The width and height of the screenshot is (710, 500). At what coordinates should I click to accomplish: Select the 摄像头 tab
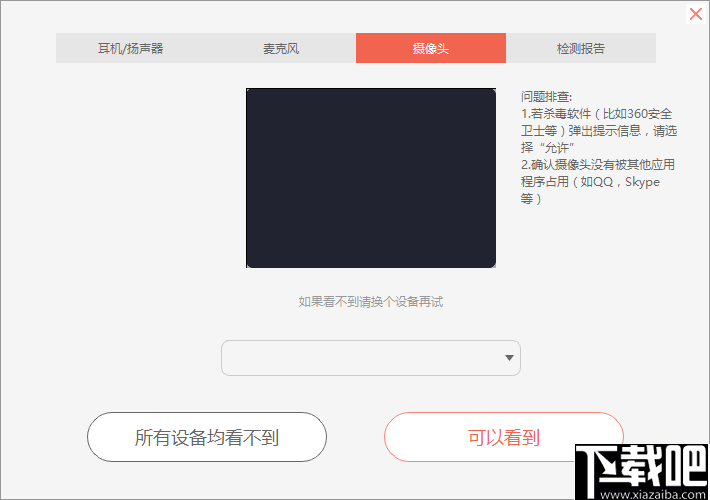[x=431, y=48]
